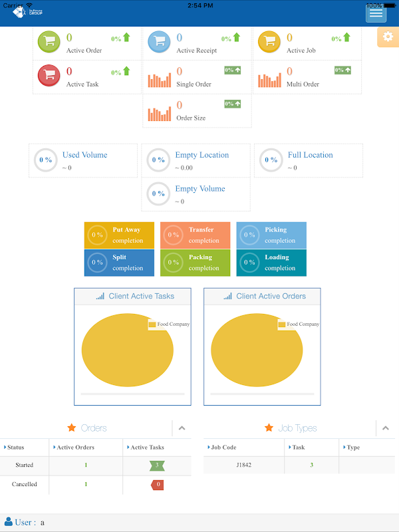Click the Client Active Tasks pie chart

pyautogui.click(x=128, y=350)
